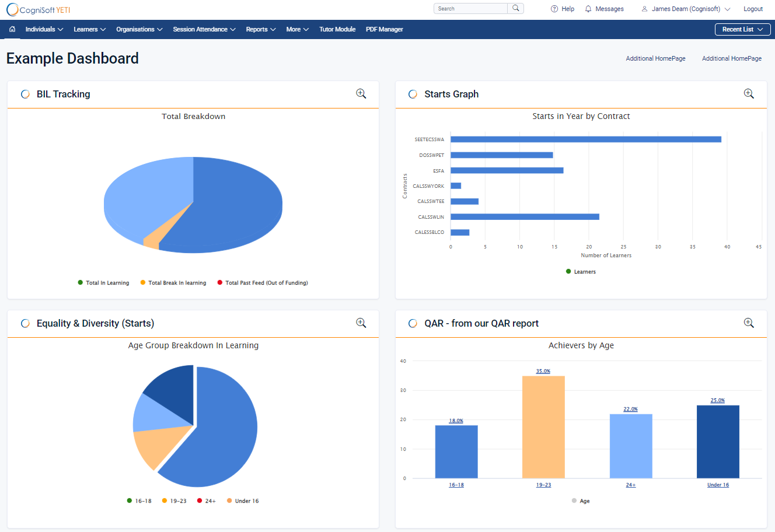The height and width of the screenshot is (532, 775).
Task: Toggle the 19-23 legend under Age Group chart
Action: pos(174,501)
